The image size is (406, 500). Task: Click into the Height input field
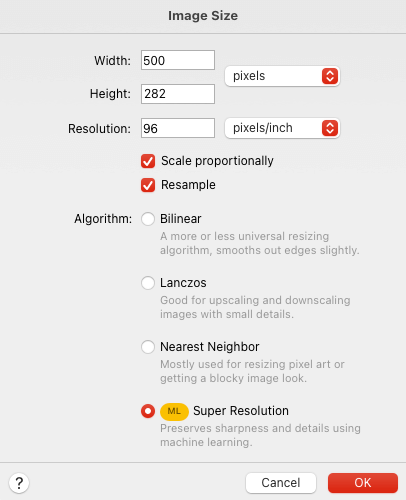178,94
